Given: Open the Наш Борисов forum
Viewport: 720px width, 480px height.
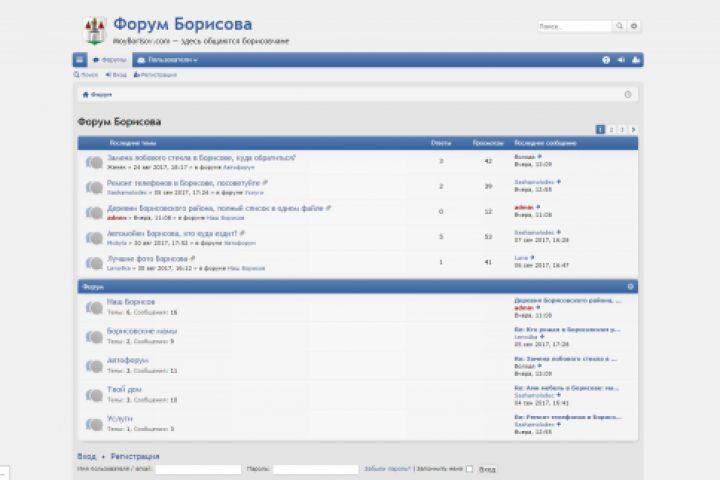Looking at the screenshot, I should point(131,302).
